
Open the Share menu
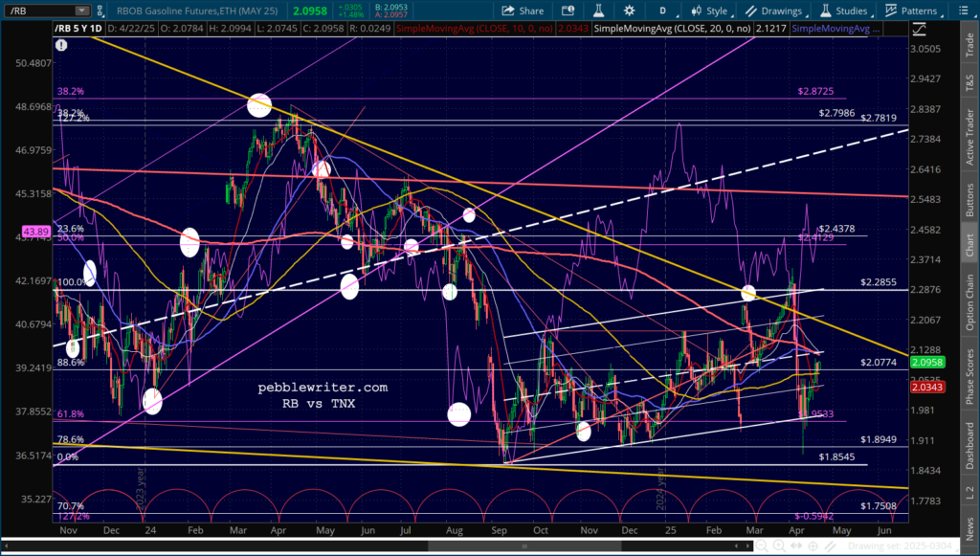523,11
